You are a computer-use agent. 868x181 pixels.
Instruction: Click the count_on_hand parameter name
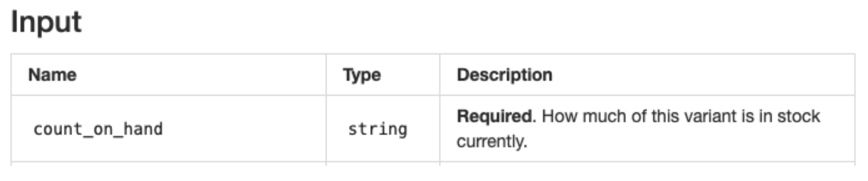98,129
